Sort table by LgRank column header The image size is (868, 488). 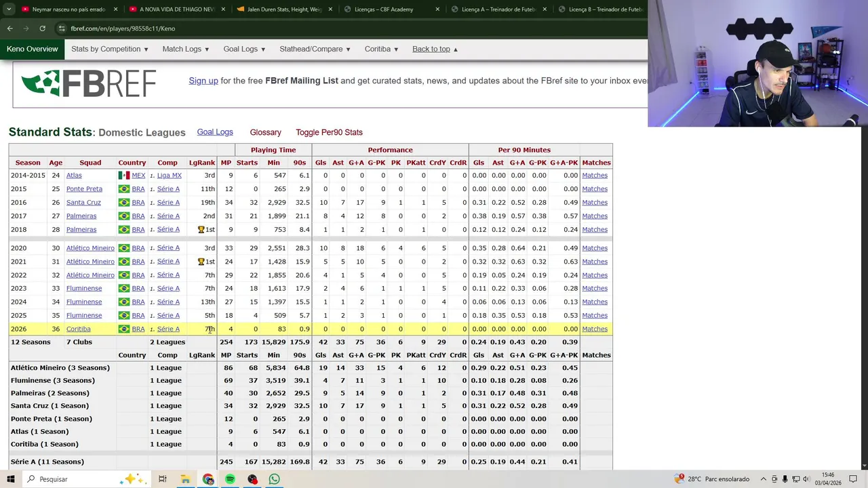pyautogui.click(x=202, y=163)
